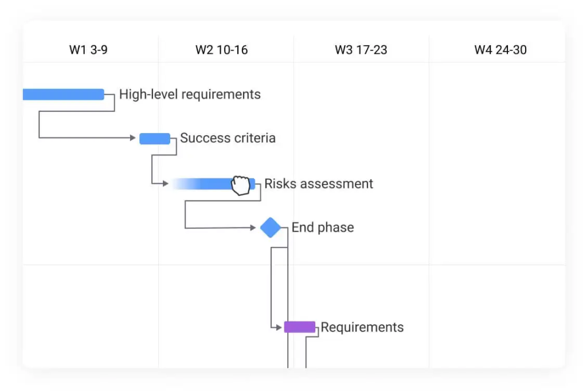Click the W1 3-9 week header
Screen dimensions: 587x392
[x=88, y=50]
